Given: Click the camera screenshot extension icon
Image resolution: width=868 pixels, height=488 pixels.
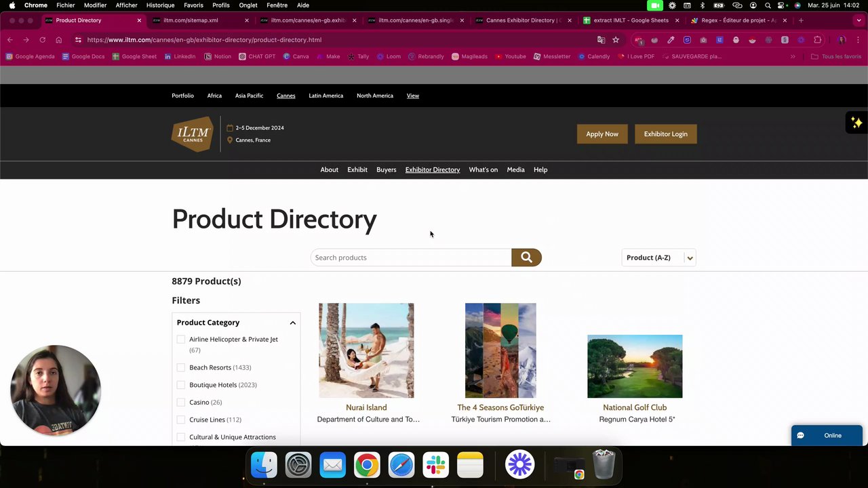Looking at the screenshot, I should [703, 40].
